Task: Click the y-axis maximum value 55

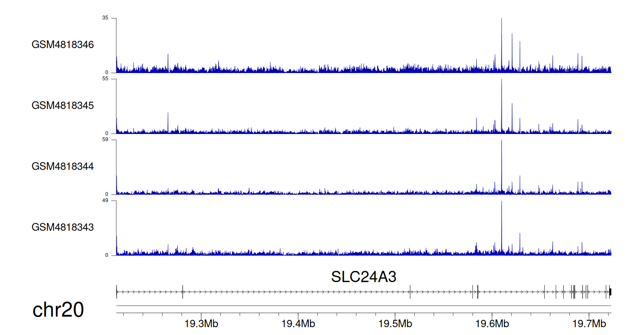Action: coord(105,79)
